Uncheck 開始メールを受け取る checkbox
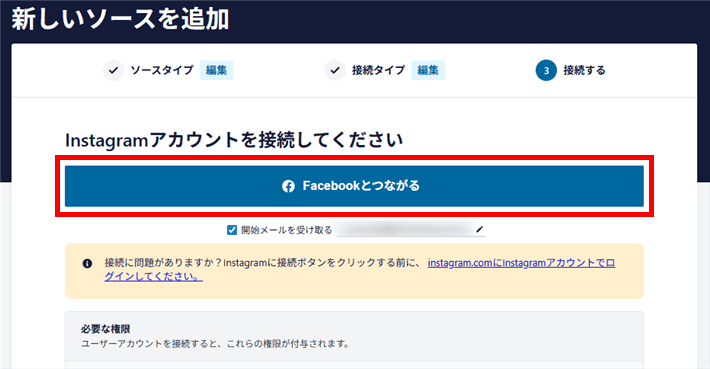 pyautogui.click(x=232, y=230)
